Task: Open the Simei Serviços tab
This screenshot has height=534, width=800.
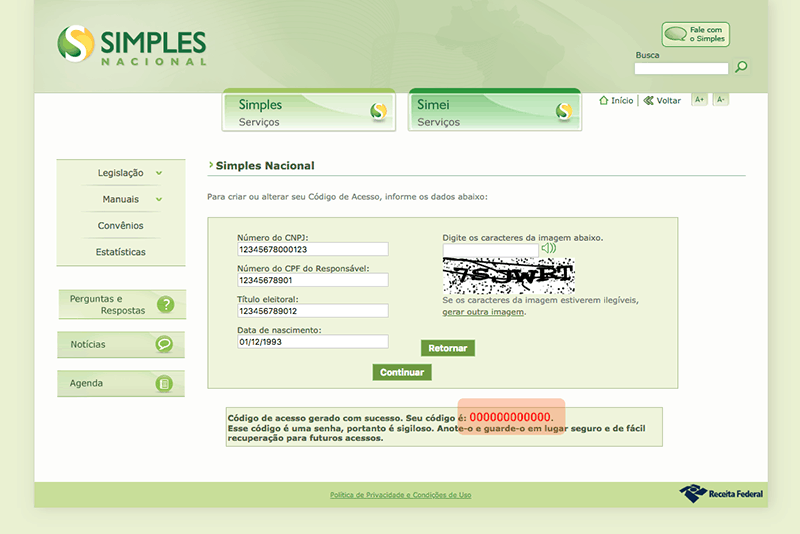Action: click(x=495, y=111)
